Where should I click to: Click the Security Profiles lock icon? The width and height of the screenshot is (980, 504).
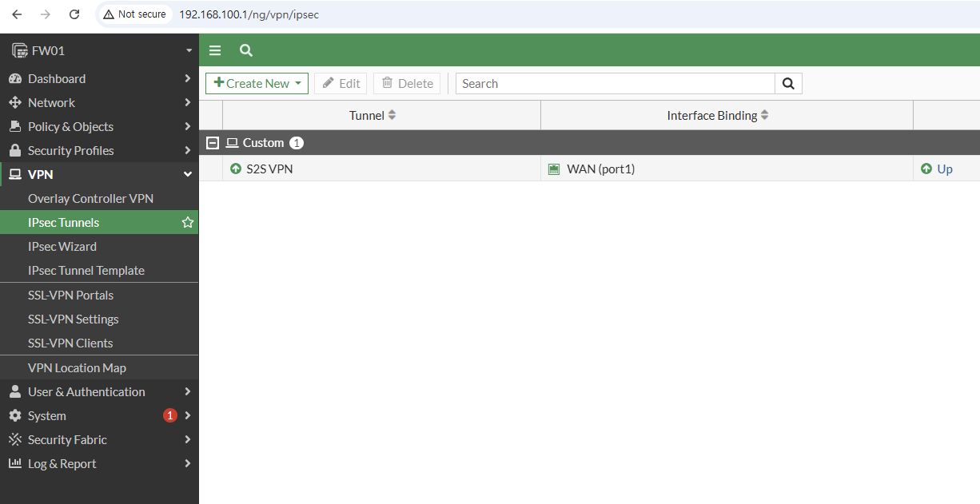coord(14,150)
